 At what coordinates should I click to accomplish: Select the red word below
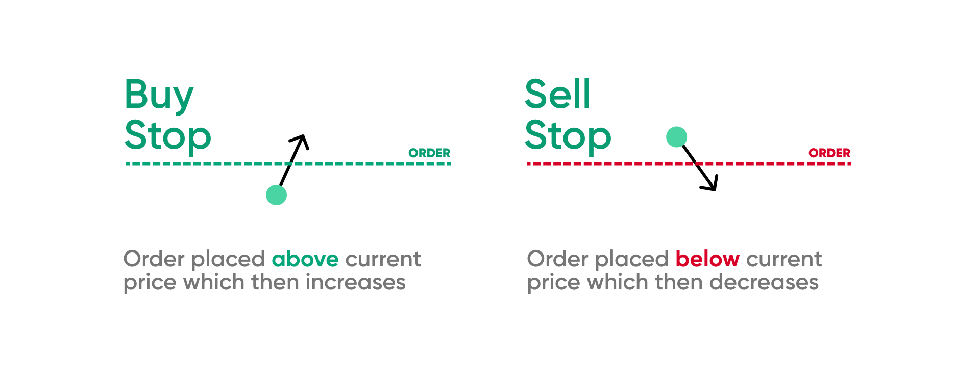pos(707,259)
